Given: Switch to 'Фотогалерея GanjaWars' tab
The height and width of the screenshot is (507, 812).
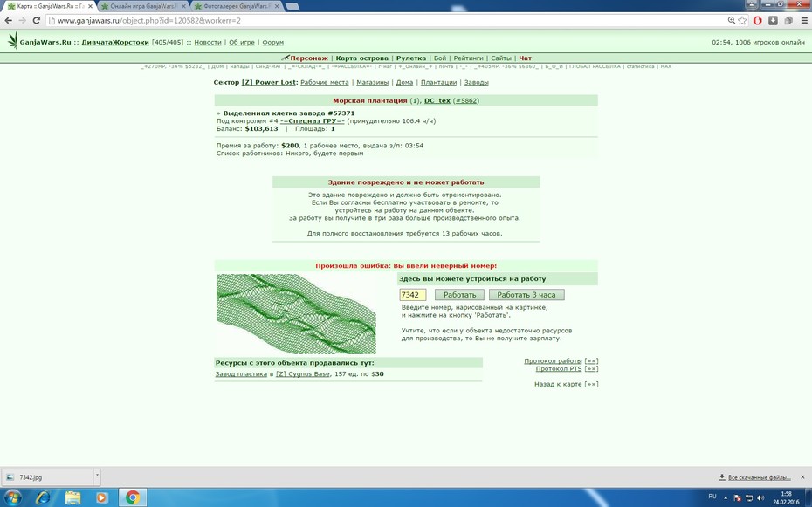Looking at the screenshot, I should 236,6.
